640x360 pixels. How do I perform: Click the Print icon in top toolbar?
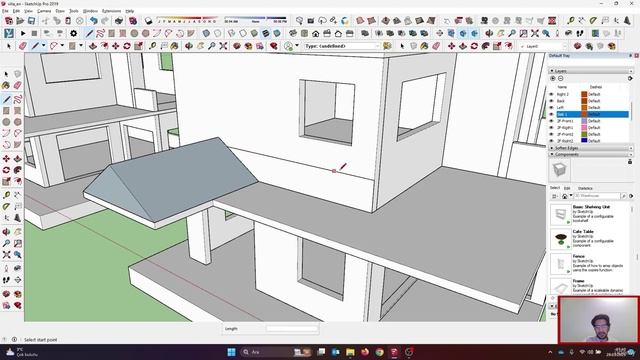click(x=119, y=21)
